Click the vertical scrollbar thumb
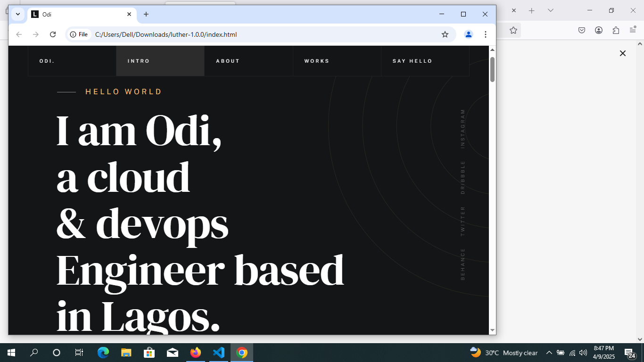 point(492,69)
